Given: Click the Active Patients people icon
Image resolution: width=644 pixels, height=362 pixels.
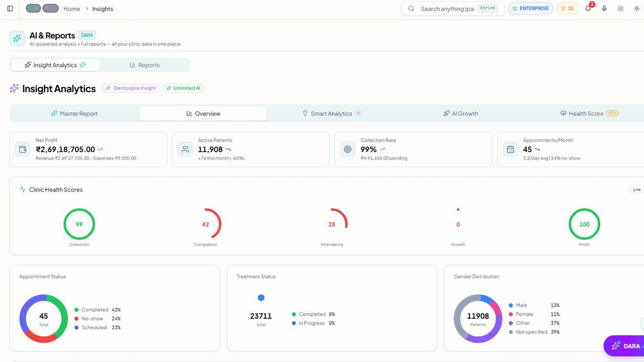Looking at the screenshot, I should pos(185,149).
